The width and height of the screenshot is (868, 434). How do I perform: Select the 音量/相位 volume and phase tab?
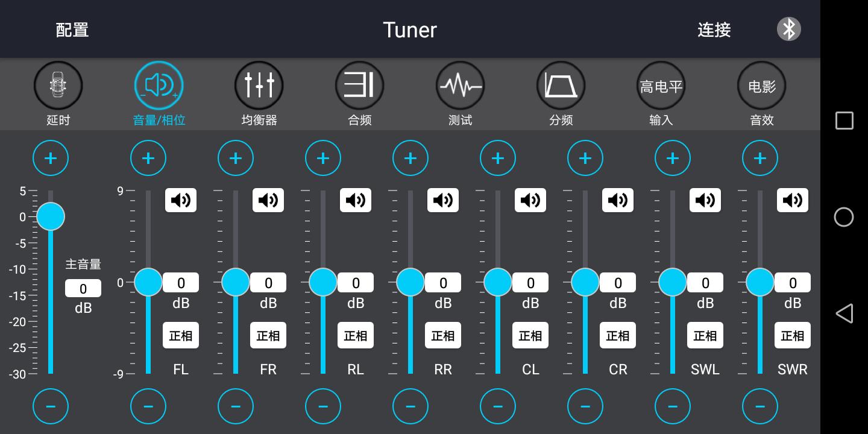(x=159, y=93)
